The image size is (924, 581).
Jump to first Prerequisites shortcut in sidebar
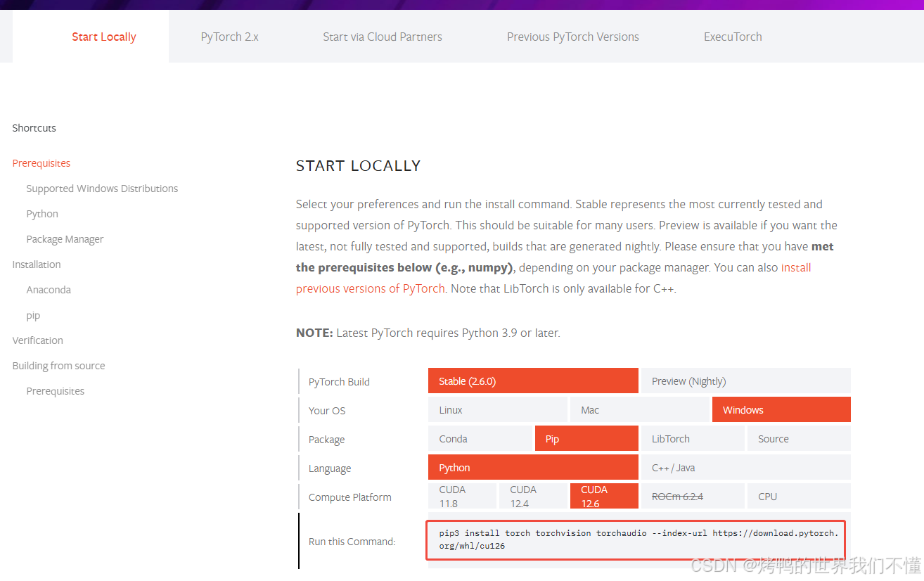(41, 163)
